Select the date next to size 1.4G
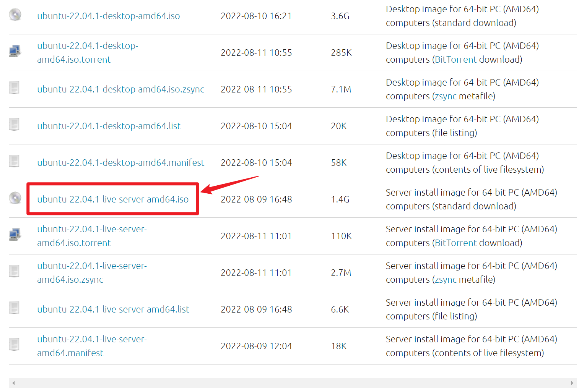 pos(256,199)
